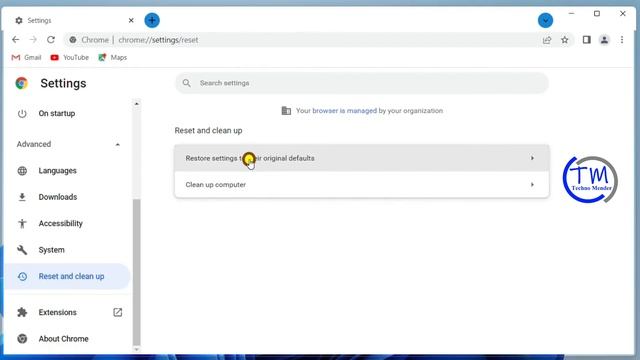The image size is (640, 360).
Task: Click the System wrench icon
Action: [22, 250]
